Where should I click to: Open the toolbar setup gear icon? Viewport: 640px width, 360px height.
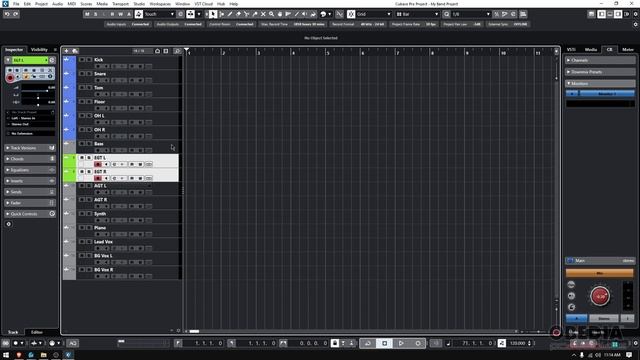pos(636,14)
